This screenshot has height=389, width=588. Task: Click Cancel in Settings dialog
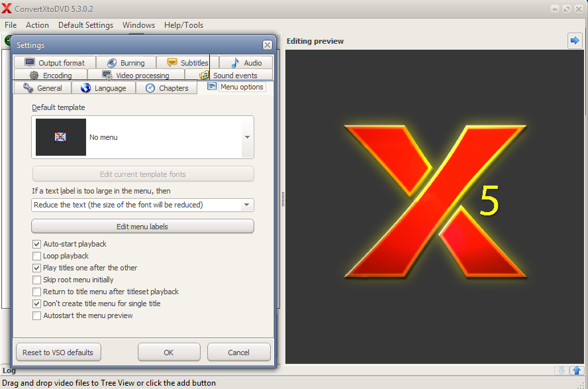(238, 353)
